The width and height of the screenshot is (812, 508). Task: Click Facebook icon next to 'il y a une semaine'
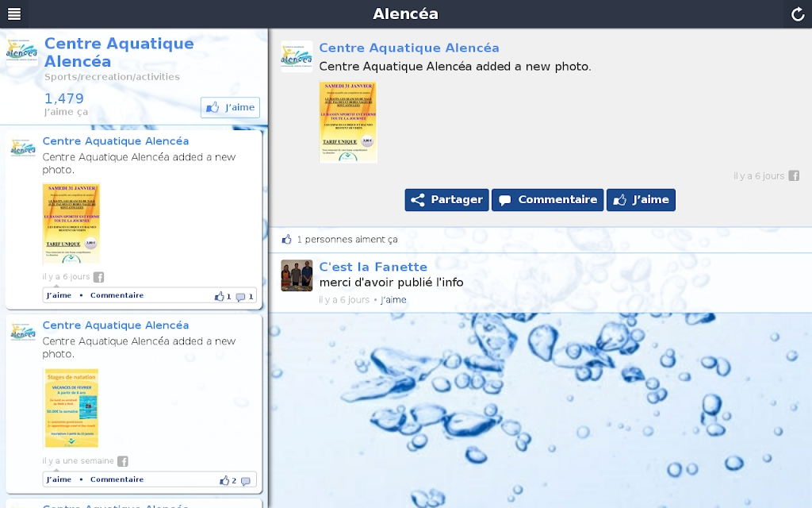pos(122,461)
